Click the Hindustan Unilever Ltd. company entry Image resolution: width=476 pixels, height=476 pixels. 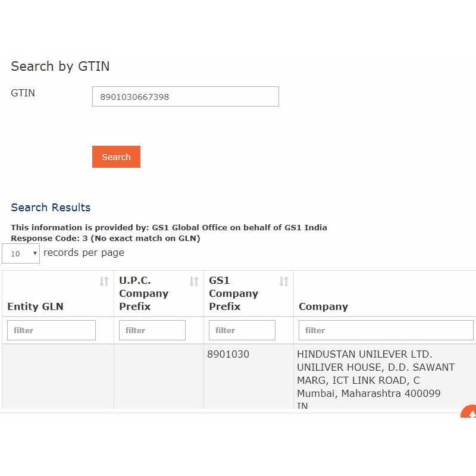[x=364, y=354]
